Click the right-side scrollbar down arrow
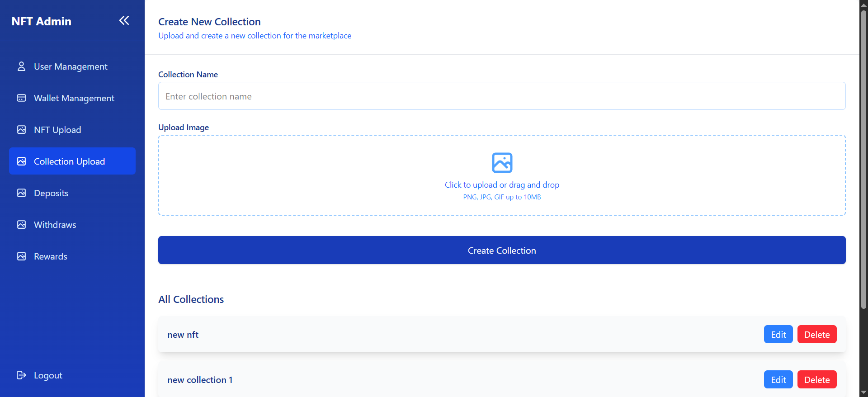868x397 pixels. [863, 392]
